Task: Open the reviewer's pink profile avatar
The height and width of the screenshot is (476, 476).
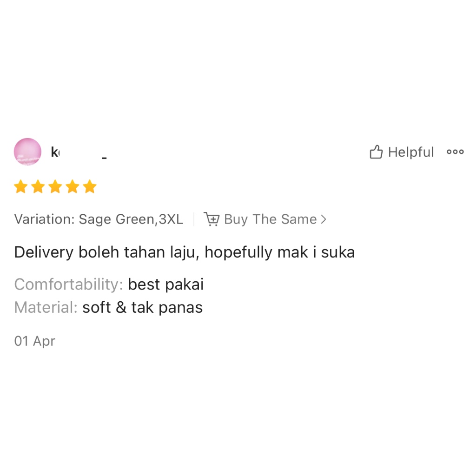Action: (27, 152)
